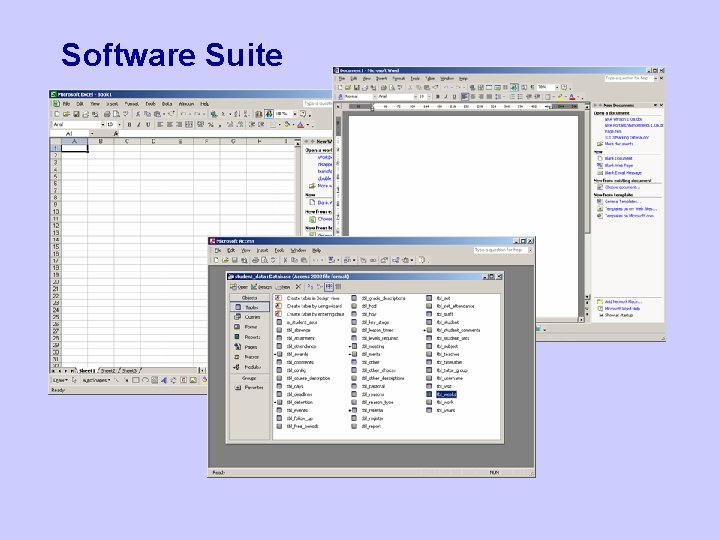Click Excel Font Color red A button
This screenshot has height=540, width=720.
pyautogui.click(x=300, y=124)
